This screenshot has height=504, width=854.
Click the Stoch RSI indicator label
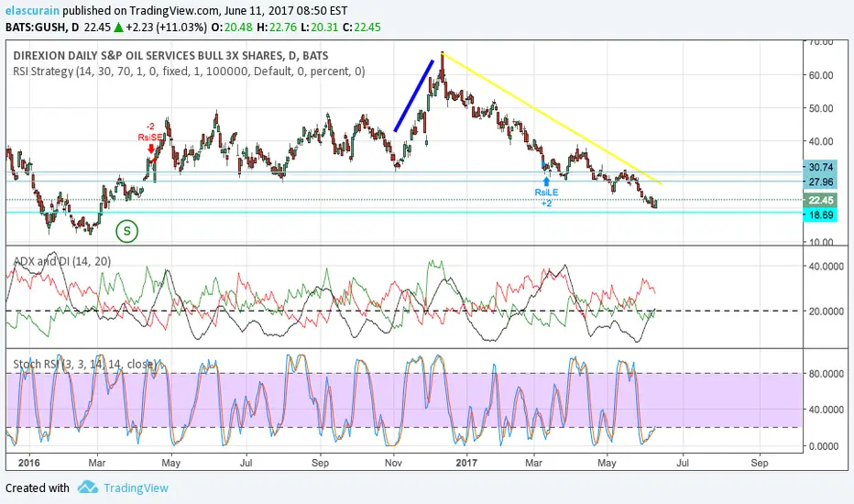85,364
